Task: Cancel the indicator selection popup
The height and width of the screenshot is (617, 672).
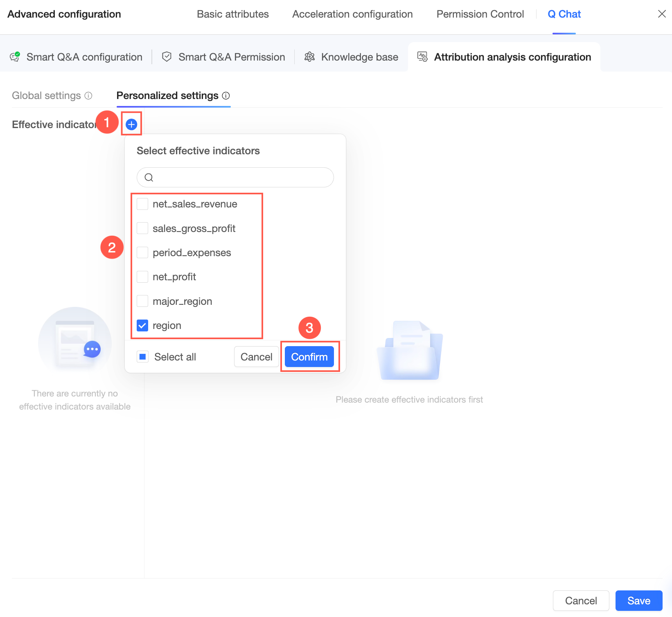Action: [x=257, y=357]
